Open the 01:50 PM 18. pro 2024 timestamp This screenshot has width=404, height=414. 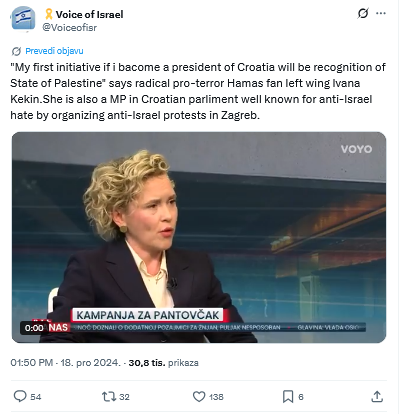pos(65,362)
